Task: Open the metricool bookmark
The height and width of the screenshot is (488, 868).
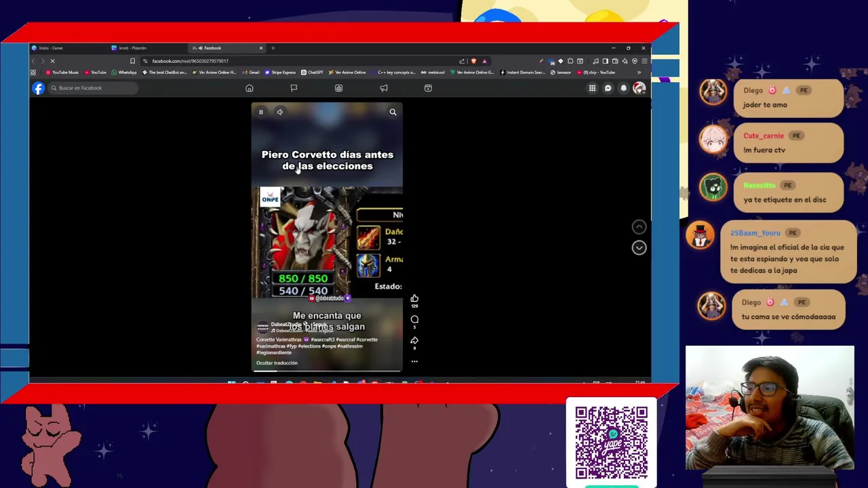Action: point(433,73)
